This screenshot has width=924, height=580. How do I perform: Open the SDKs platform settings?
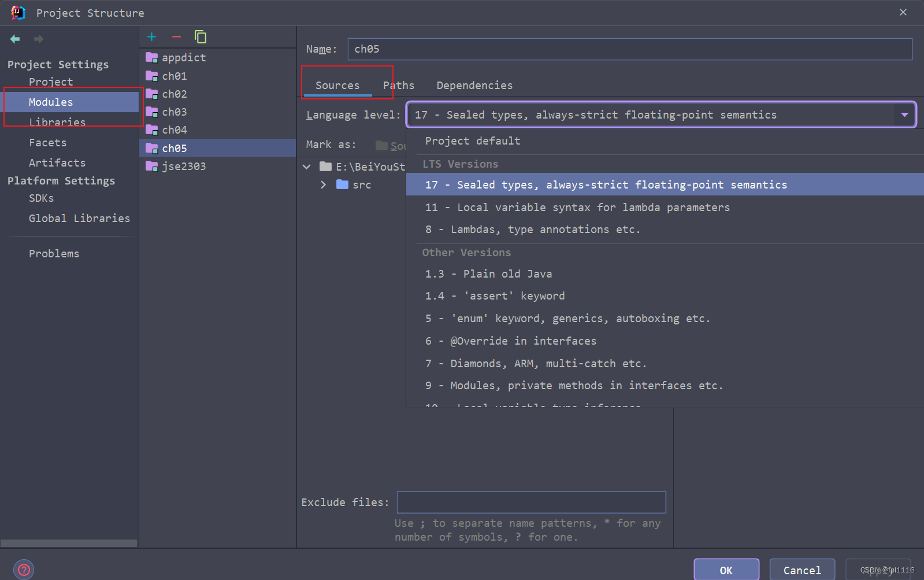[41, 198]
